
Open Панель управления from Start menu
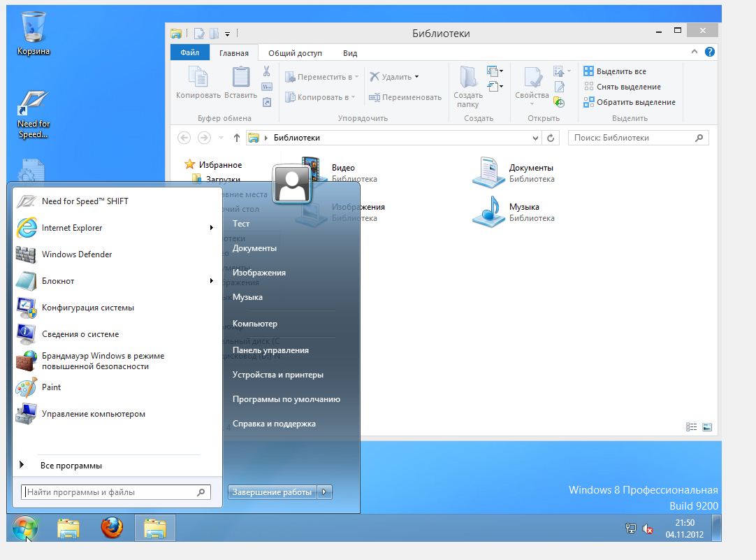click(x=270, y=350)
